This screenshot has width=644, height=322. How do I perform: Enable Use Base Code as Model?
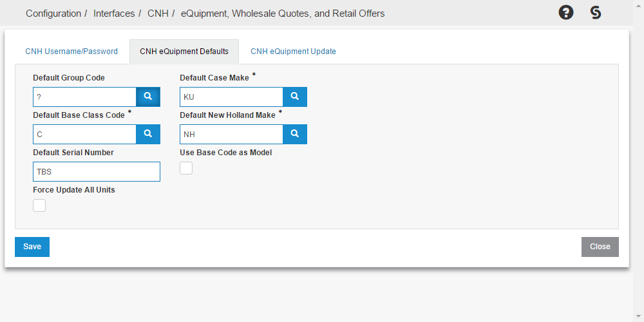click(x=186, y=168)
